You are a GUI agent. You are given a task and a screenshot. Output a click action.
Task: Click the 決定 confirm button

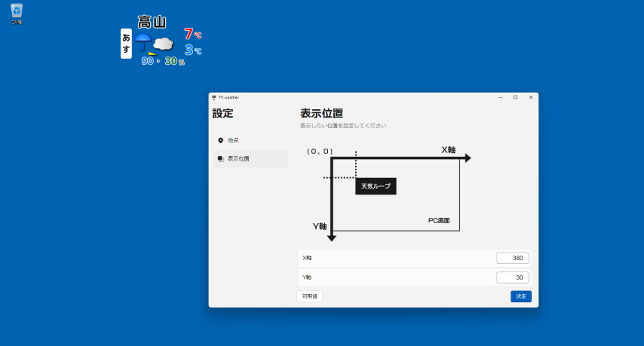[521, 296]
